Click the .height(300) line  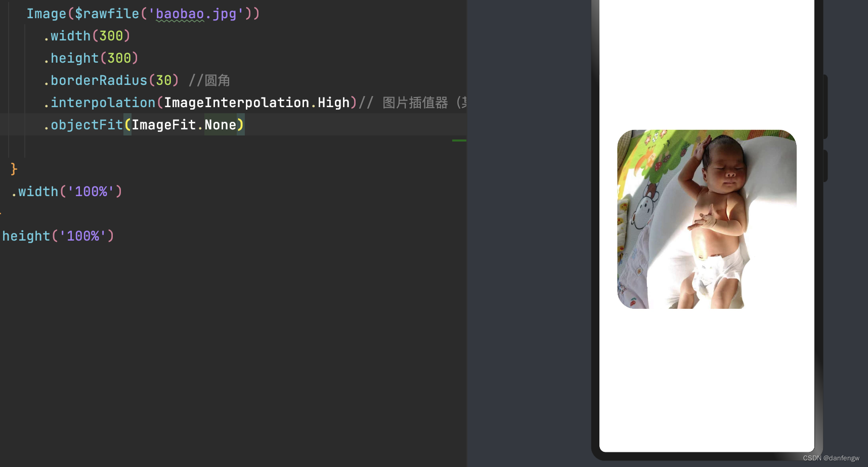(x=90, y=58)
